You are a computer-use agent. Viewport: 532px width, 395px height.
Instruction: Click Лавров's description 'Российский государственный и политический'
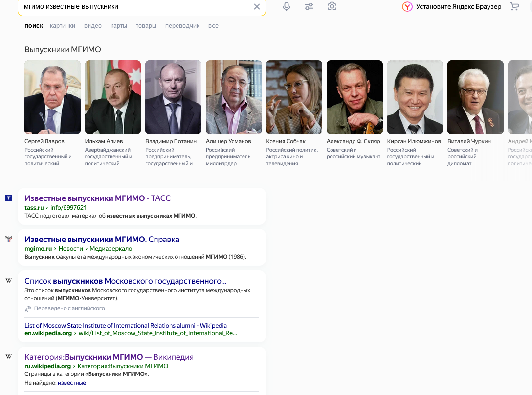[48, 156]
